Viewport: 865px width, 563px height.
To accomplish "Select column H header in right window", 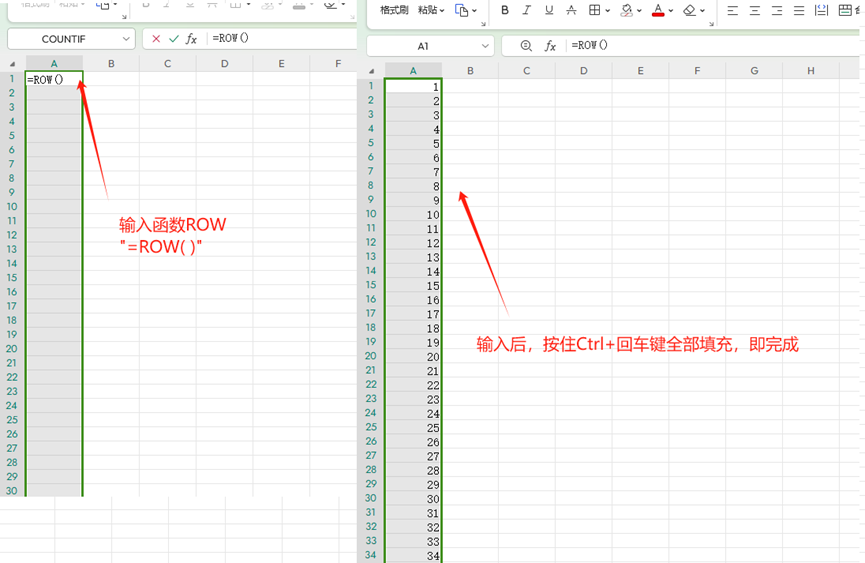I will point(811,71).
